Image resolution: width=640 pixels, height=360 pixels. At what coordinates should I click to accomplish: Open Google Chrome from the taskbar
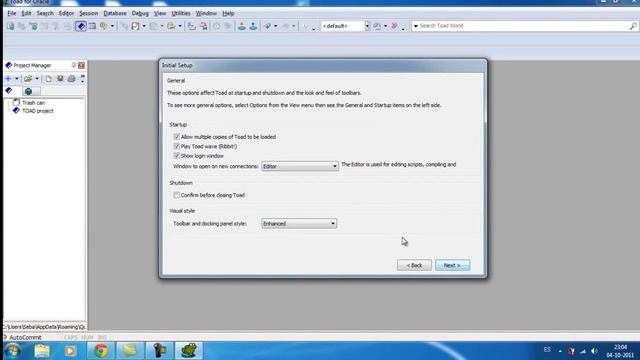101,351
